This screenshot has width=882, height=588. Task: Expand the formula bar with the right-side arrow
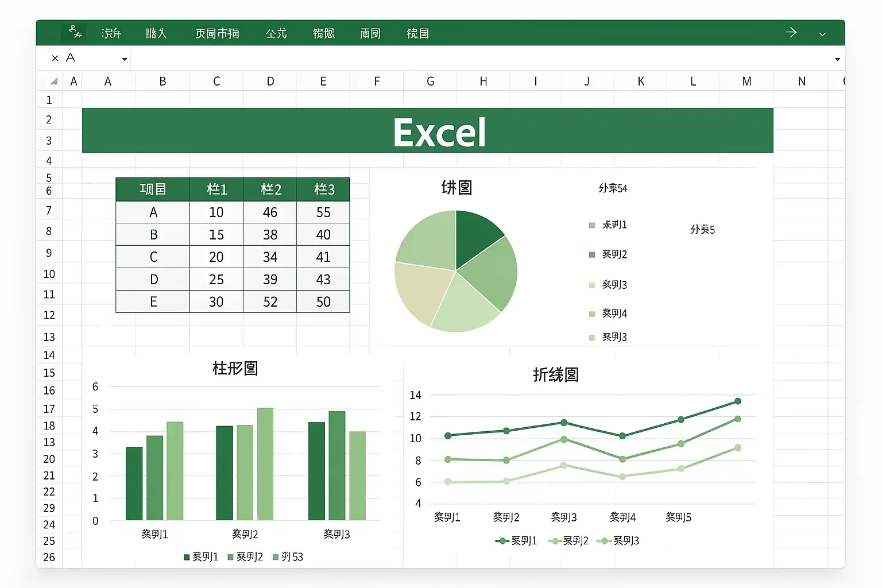[837, 59]
